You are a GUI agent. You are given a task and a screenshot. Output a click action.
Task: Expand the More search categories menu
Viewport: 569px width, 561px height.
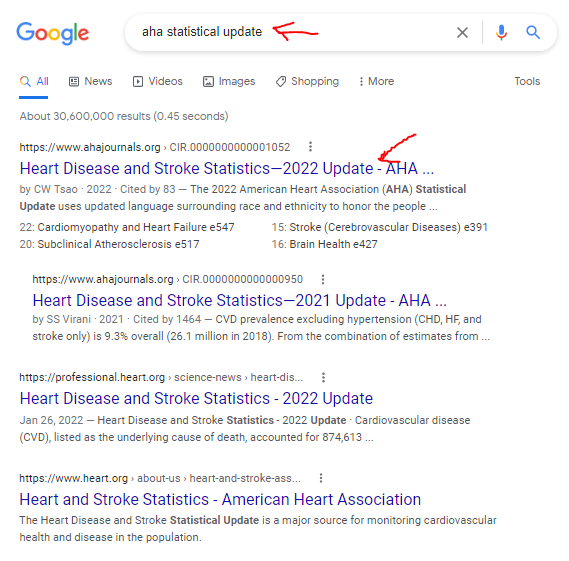(x=376, y=81)
